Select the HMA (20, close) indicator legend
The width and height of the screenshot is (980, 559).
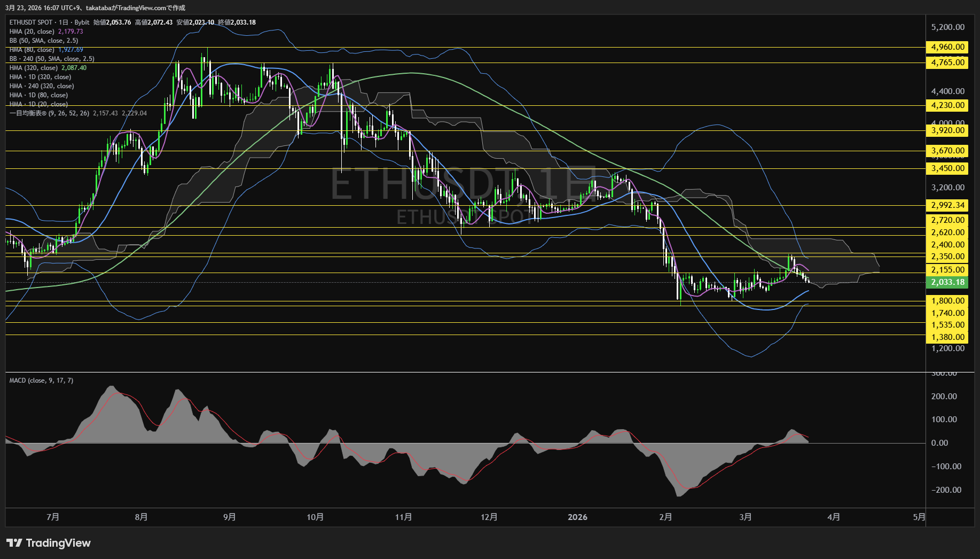(32, 32)
